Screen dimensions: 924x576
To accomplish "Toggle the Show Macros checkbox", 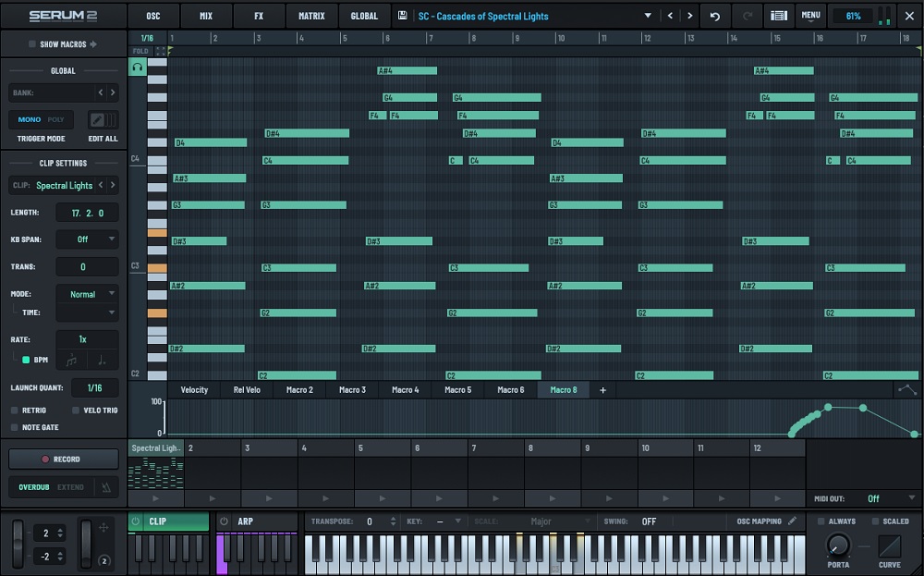I will (x=32, y=44).
